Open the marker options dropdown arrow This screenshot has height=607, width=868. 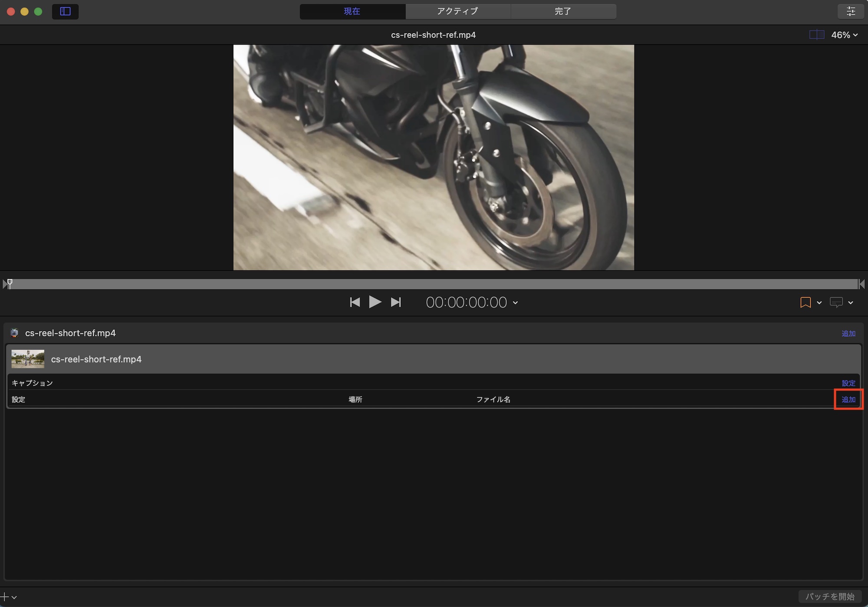pyautogui.click(x=819, y=303)
